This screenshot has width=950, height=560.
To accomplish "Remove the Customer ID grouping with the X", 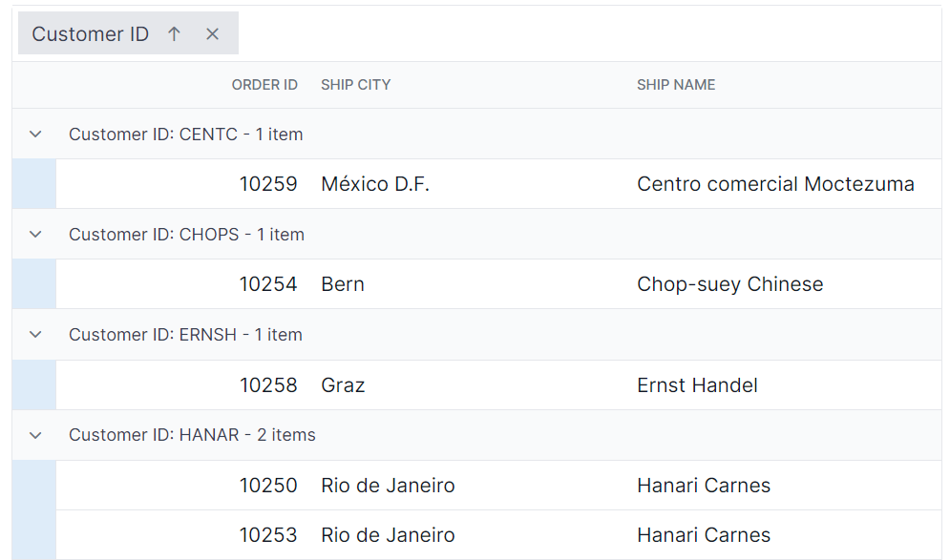I will coord(212,34).
